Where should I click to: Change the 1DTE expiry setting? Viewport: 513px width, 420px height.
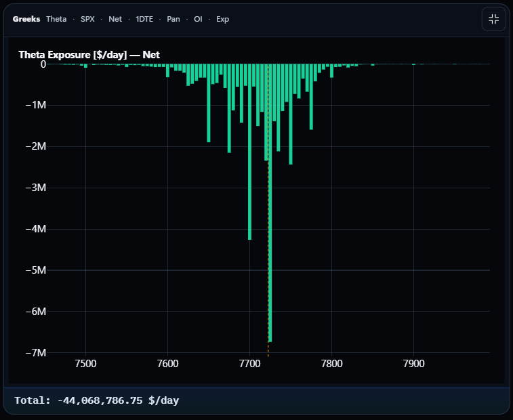pos(144,19)
